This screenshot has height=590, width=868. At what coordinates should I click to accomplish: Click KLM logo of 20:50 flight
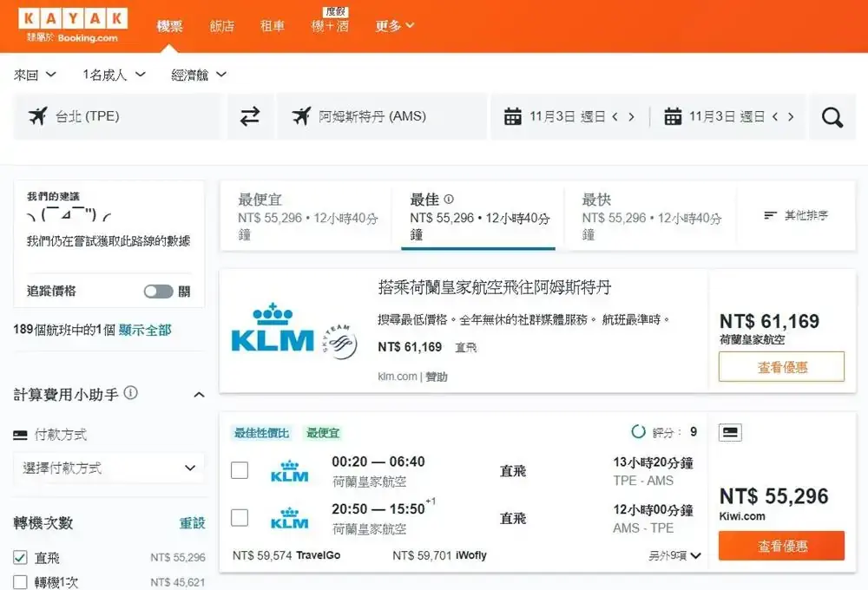click(290, 518)
